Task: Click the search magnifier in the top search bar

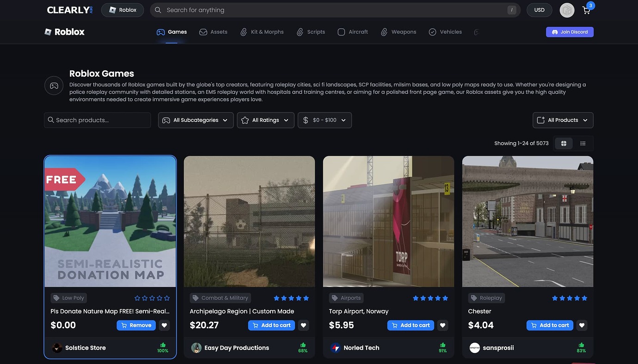Action: click(x=157, y=10)
